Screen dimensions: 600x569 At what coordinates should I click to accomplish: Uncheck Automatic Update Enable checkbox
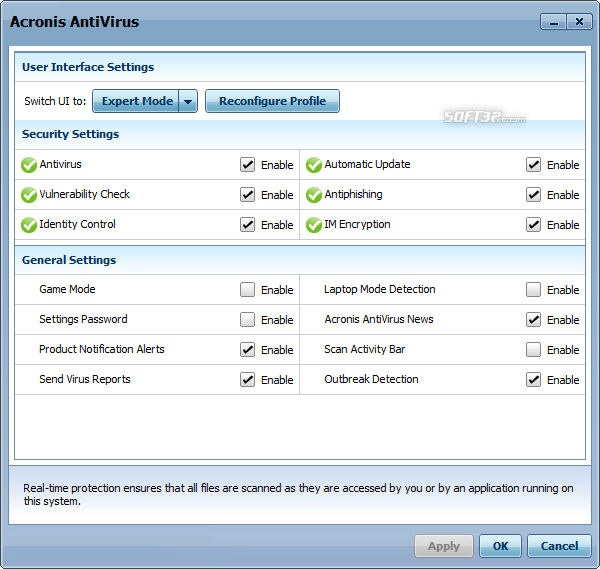[x=533, y=165]
